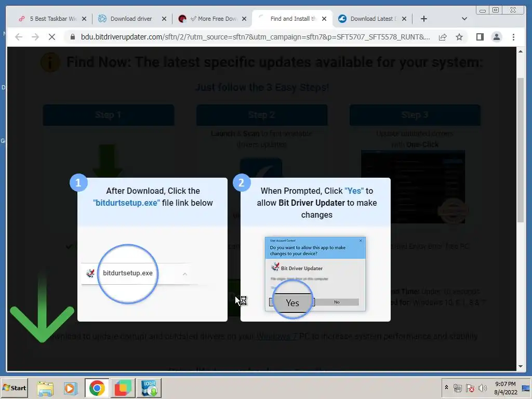Close the 'More Free Down' tab
Screen dimensions: 532x399
(244, 19)
